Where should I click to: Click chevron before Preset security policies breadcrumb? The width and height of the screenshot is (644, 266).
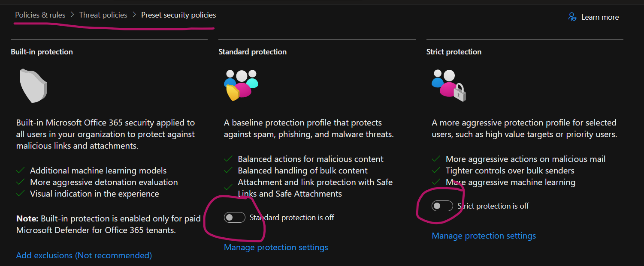pos(134,15)
